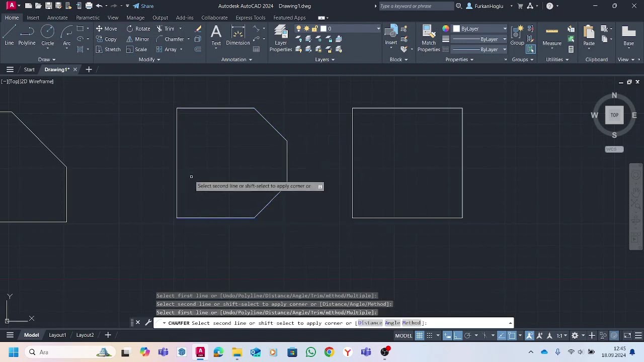Toggle snap mode in status bar
The width and height of the screenshot is (644, 362).
(429, 335)
